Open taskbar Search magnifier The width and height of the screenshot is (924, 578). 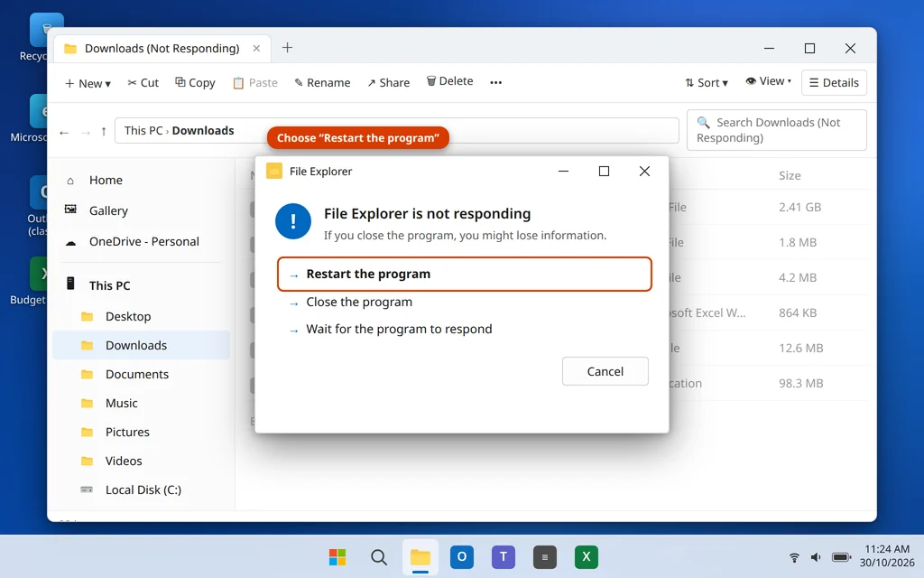click(379, 556)
